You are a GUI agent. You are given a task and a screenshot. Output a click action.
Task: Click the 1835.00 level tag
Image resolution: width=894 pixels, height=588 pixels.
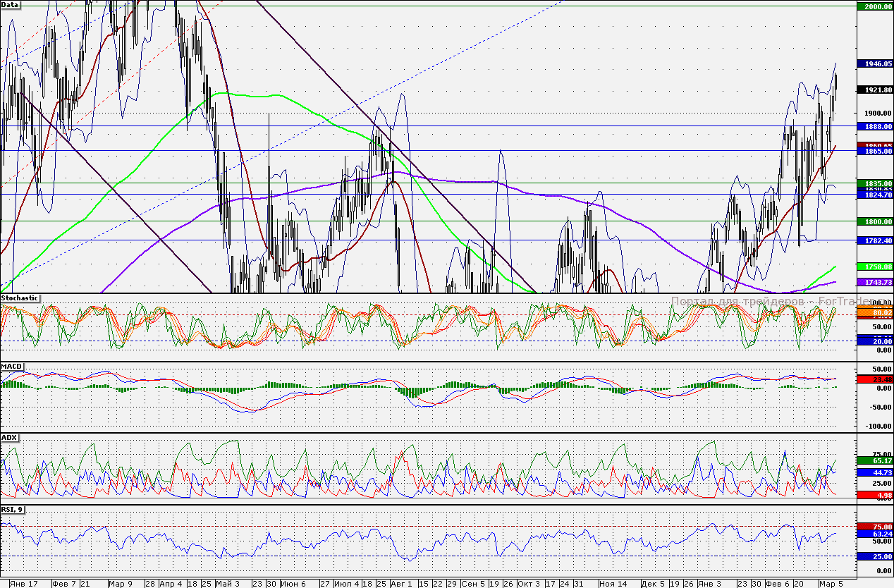874,183
